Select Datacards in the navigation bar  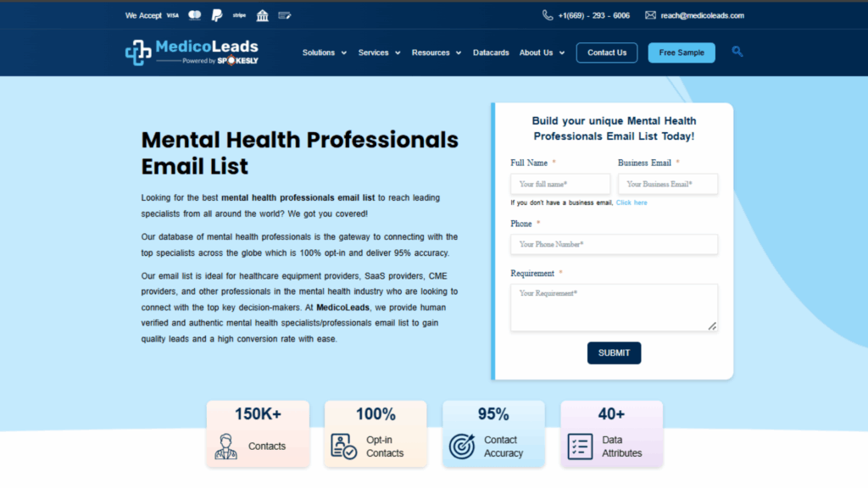pos(491,53)
